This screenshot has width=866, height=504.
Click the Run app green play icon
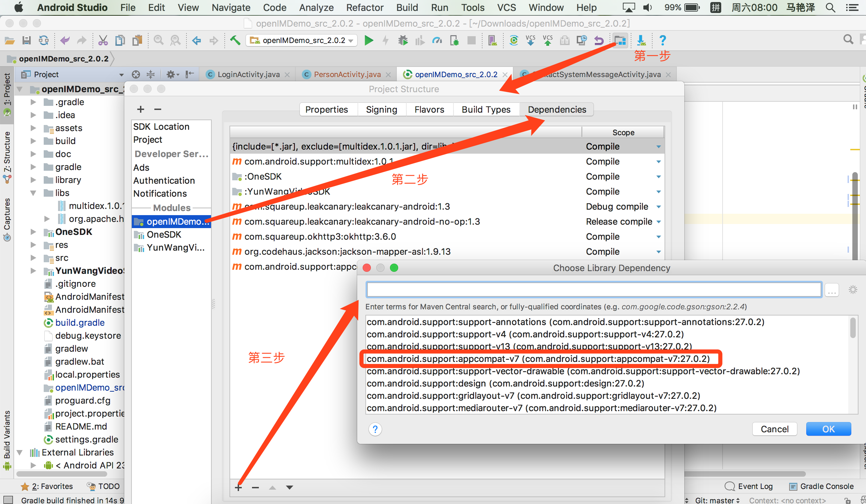[369, 41]
